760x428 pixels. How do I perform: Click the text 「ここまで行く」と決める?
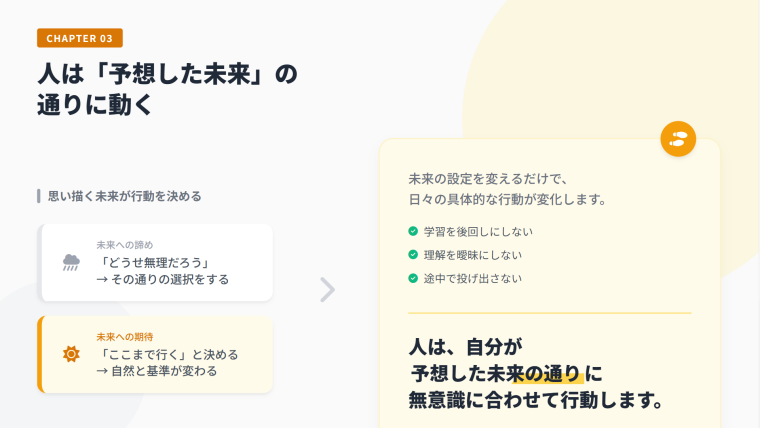[167, 354]
